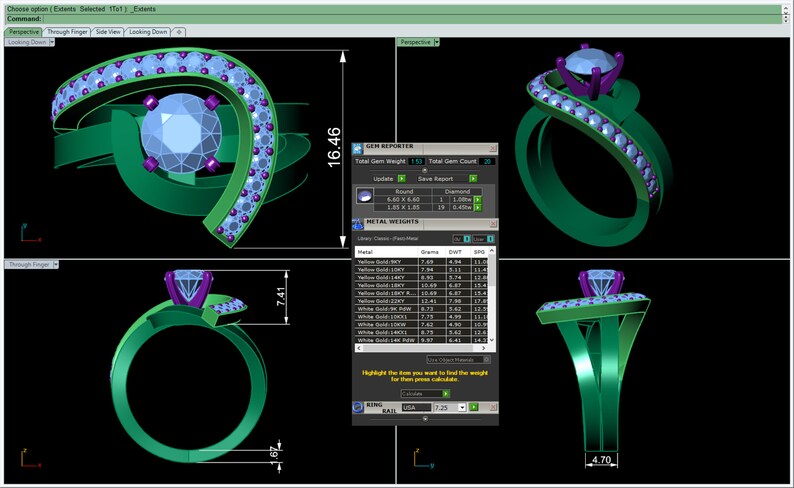Select the White Gold:10KW row
794x488 pixels.
[422, 324]
